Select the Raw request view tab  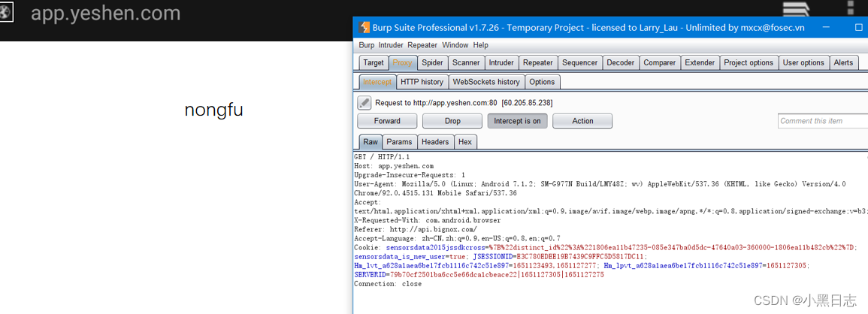coord(370,142)
